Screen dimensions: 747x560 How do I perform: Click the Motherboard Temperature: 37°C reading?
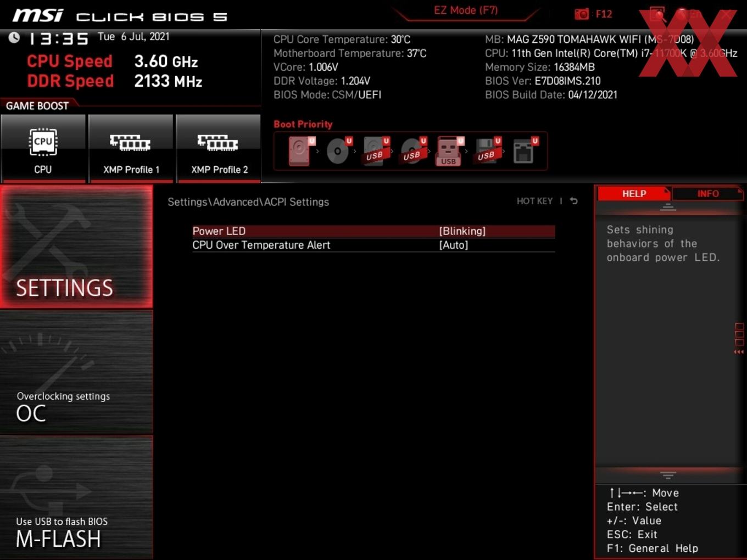click(x=350, y=53)
